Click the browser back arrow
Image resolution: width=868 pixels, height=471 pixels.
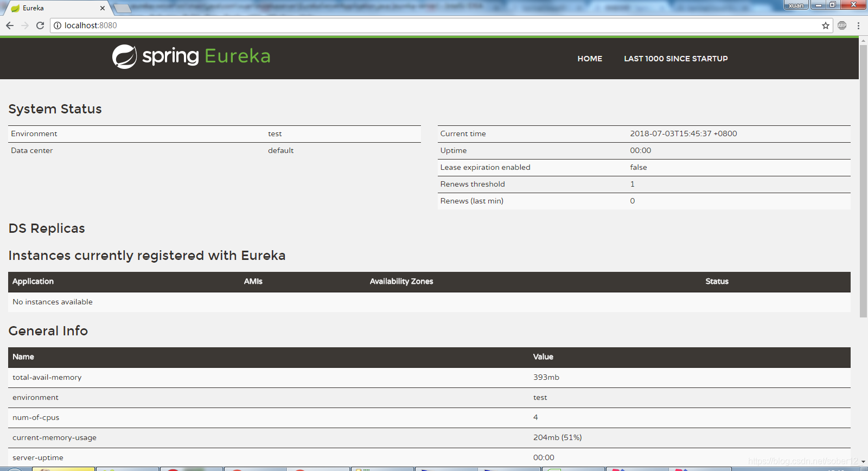10,26
